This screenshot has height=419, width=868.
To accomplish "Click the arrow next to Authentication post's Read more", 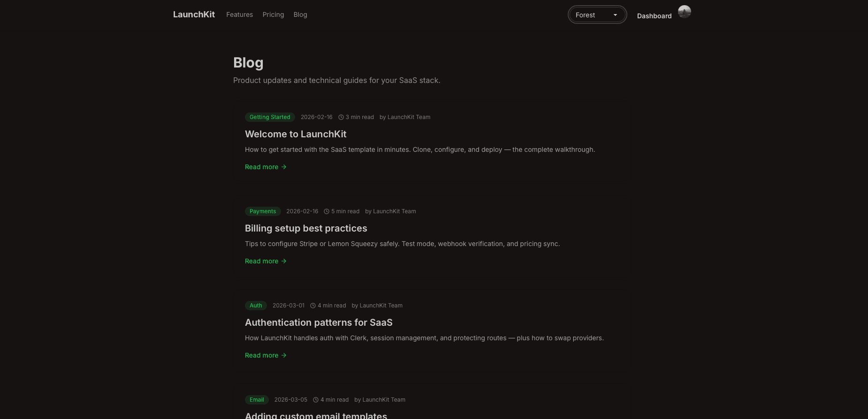I will [x=283, y=355].
